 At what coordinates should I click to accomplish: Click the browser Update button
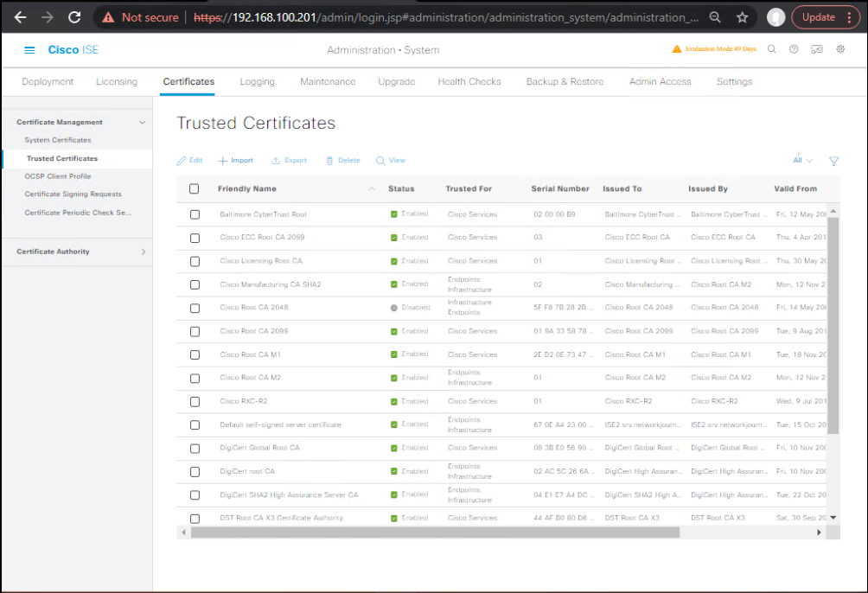[819, 17]
